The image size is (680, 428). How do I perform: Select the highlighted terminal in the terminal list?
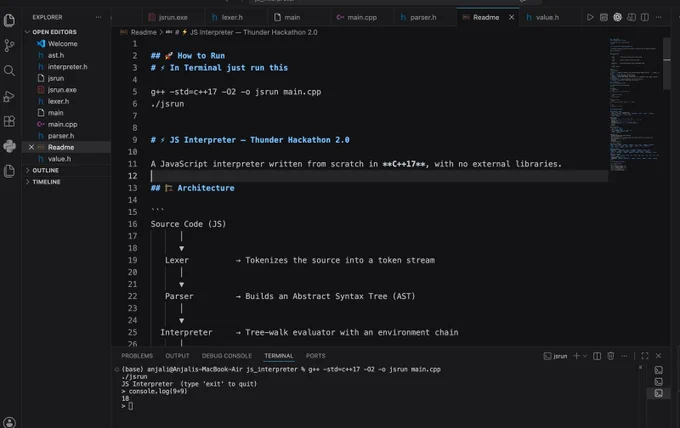click(x=658, y=393)
